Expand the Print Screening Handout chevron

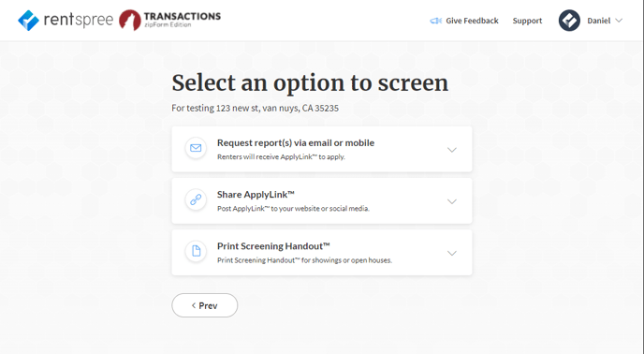click(x=452, y=253)
